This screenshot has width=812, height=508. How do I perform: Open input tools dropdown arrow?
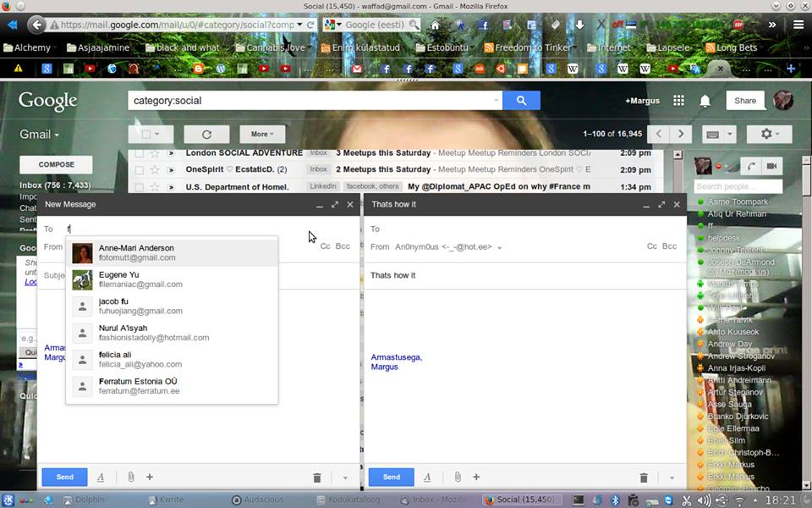[x=730, y=135]
